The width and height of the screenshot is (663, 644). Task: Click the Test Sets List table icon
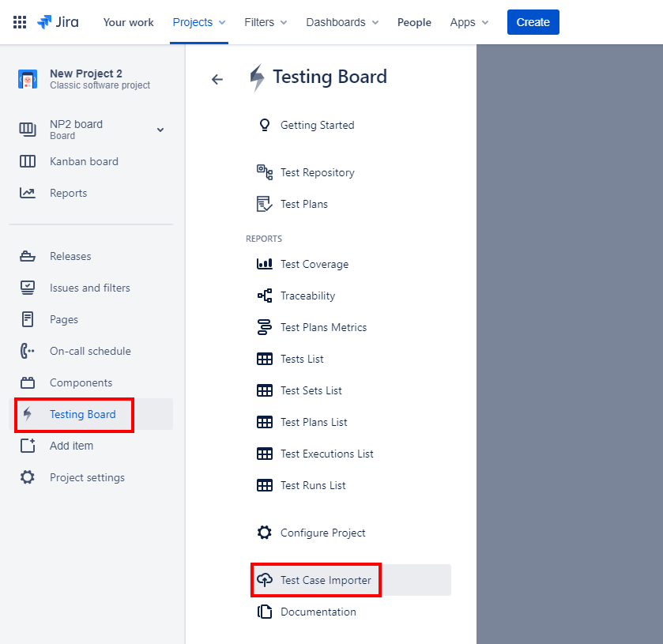(265, 390)
